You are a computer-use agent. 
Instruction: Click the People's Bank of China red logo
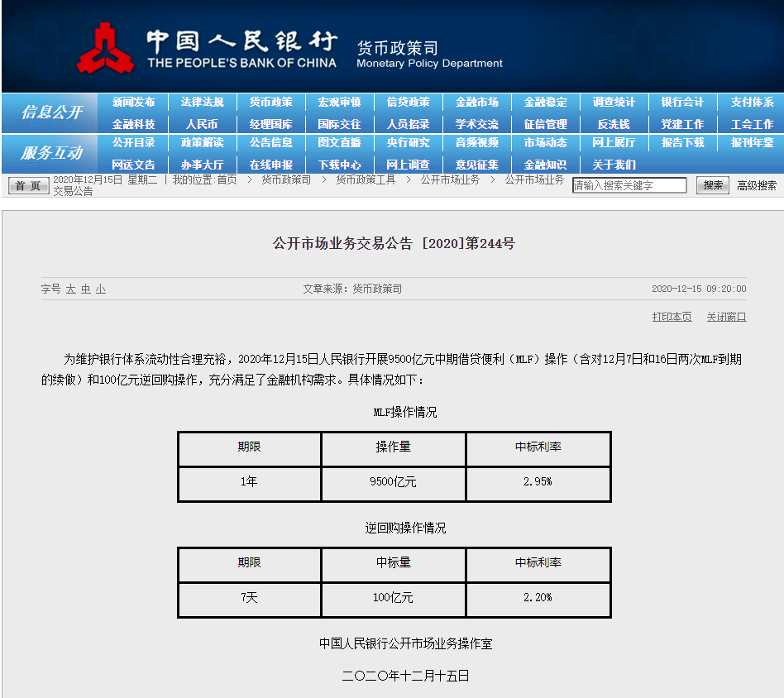point(105,49)
